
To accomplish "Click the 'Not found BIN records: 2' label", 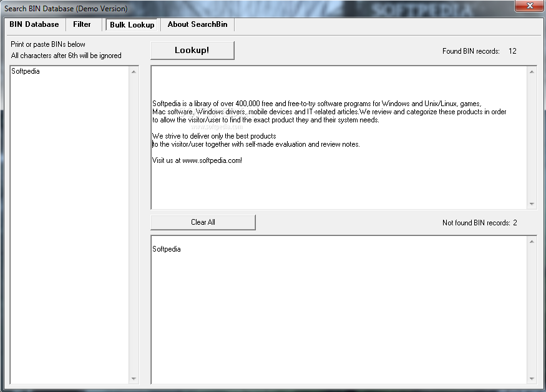I will tap(479, 223).
